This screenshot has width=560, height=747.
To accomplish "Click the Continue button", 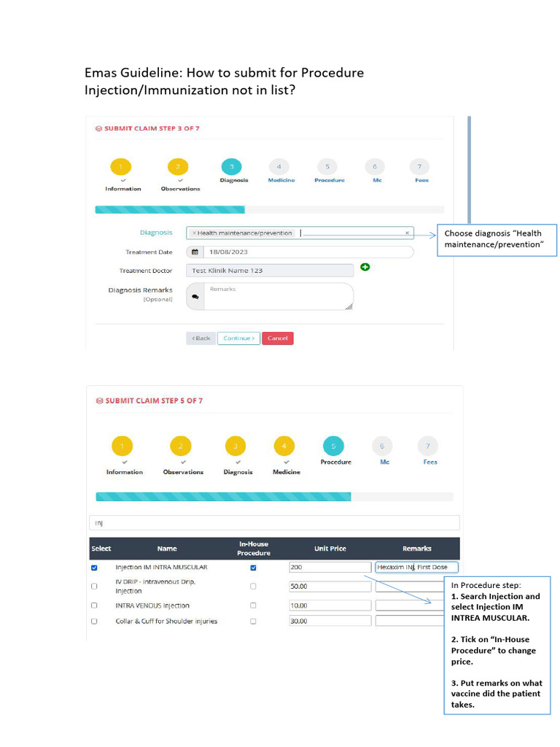I will (238, 338).
